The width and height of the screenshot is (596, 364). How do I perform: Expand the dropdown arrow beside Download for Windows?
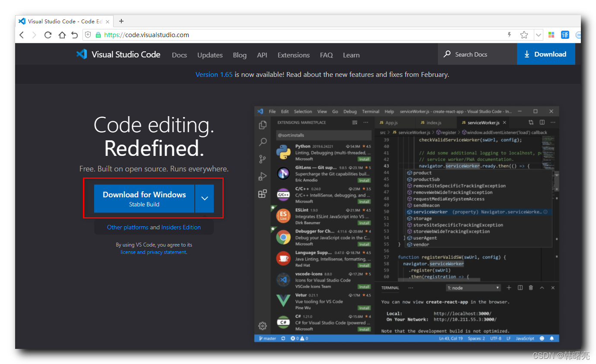[x=205, y=199]
